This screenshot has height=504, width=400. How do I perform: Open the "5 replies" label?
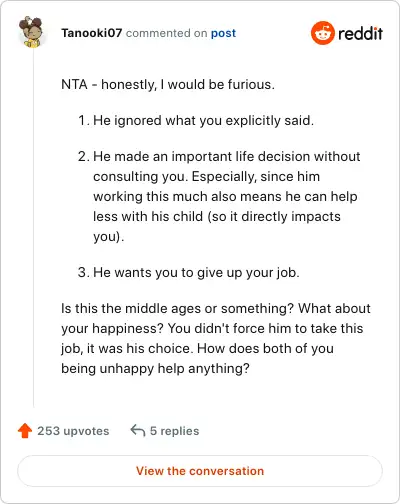point(174,431)
